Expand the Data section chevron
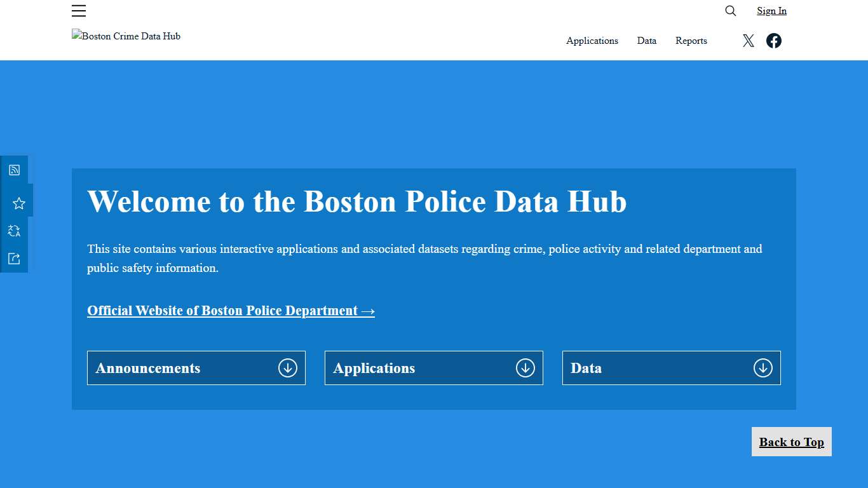The height and width of the screenshot is (488, 868). [763, 367]
